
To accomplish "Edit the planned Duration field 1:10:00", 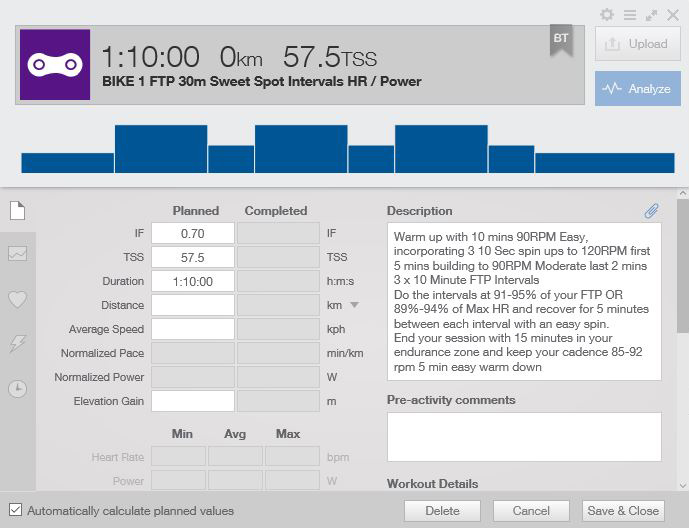I will coord(193,281).
